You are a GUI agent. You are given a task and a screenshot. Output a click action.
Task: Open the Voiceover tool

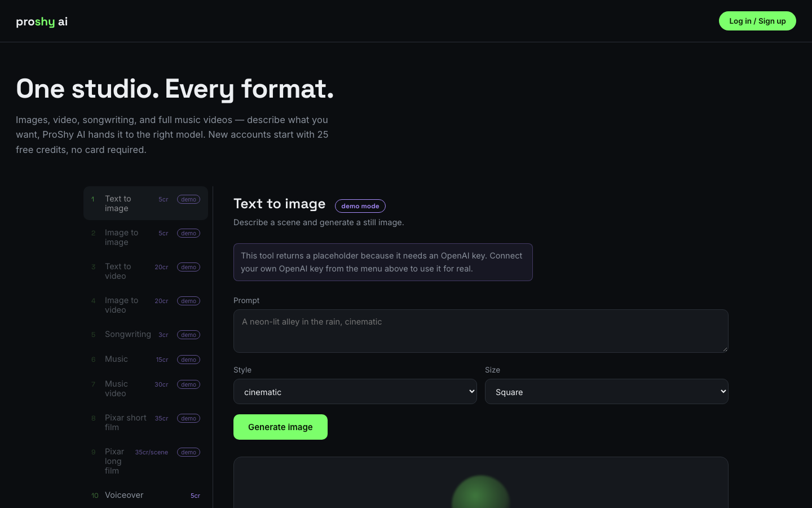point(145,495)
